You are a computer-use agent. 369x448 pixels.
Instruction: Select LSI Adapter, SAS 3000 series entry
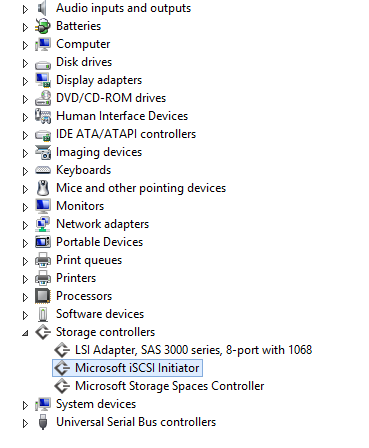194,350
